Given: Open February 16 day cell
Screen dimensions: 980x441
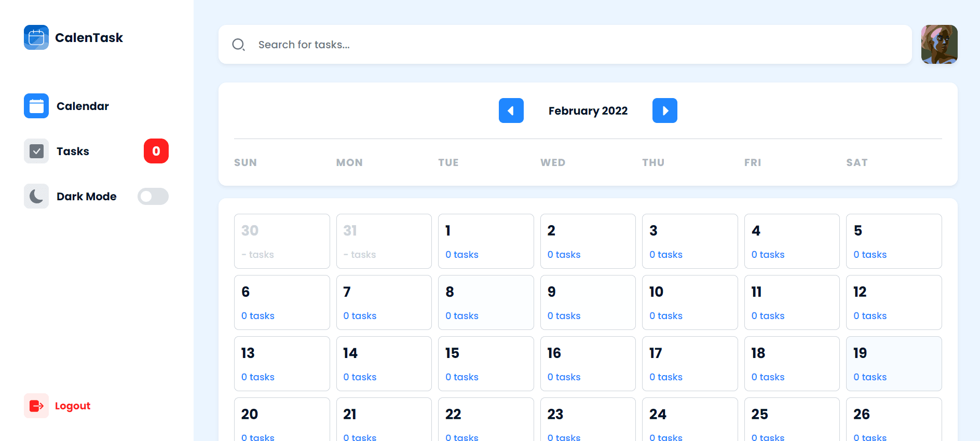Looking at the screenshot, I should tap(588, 364).
